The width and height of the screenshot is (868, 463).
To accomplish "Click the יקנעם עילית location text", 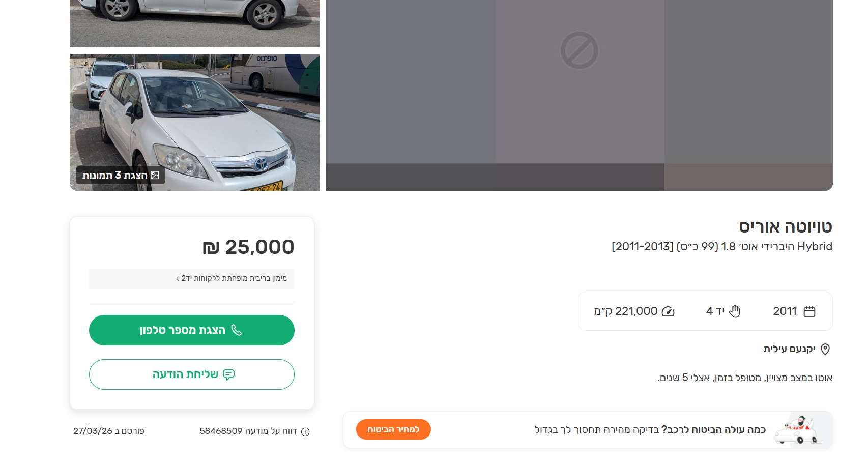I will 789,349.
